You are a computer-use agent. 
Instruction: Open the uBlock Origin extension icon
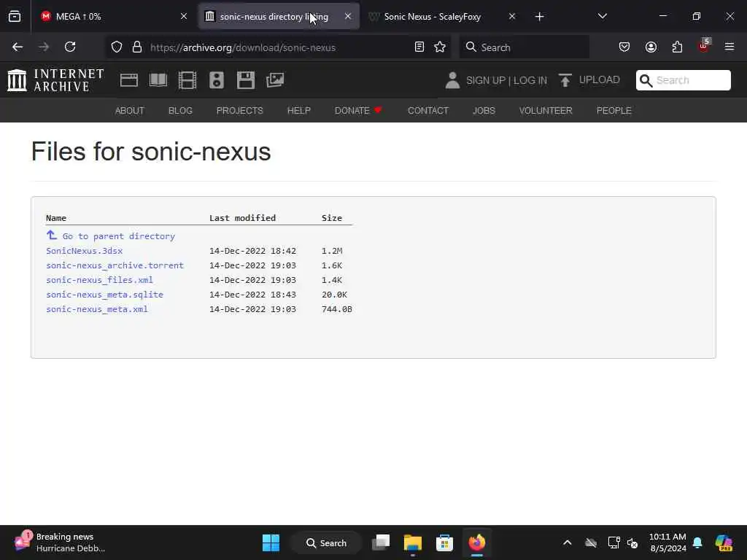[x=704, y=46]
